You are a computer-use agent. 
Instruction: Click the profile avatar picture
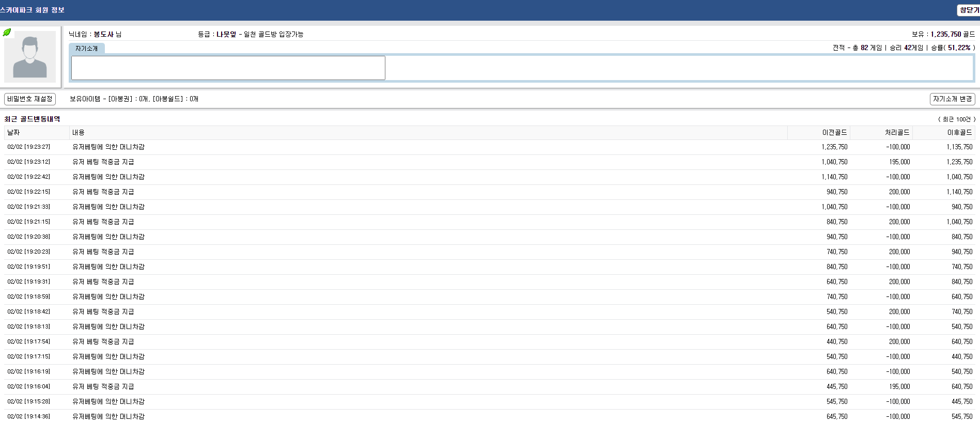point(30,57)
